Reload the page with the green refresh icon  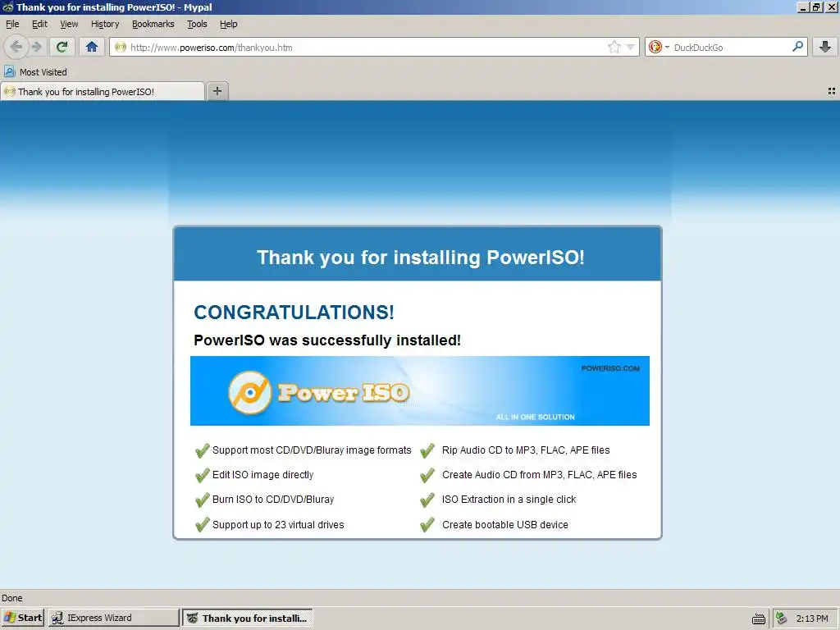(62, 47)
